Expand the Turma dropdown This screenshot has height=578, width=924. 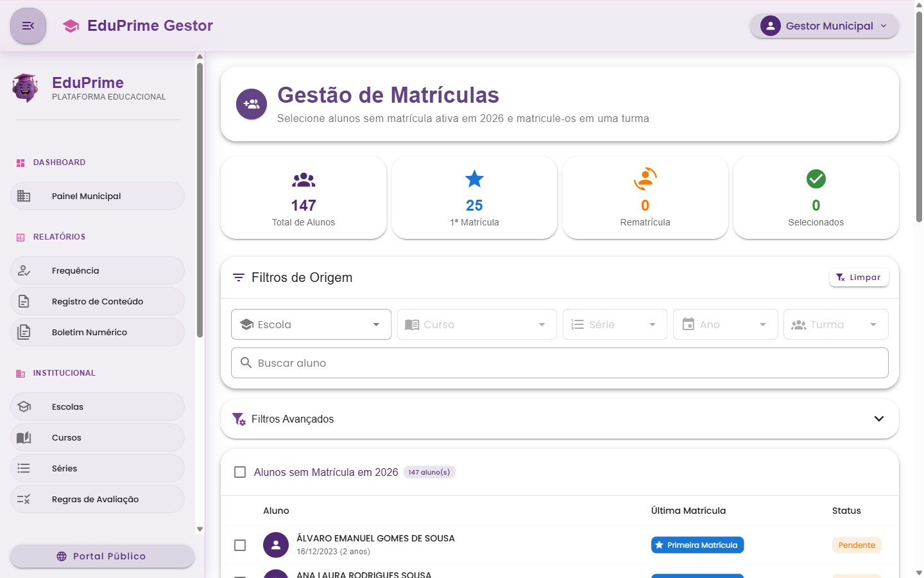point(835,324)
